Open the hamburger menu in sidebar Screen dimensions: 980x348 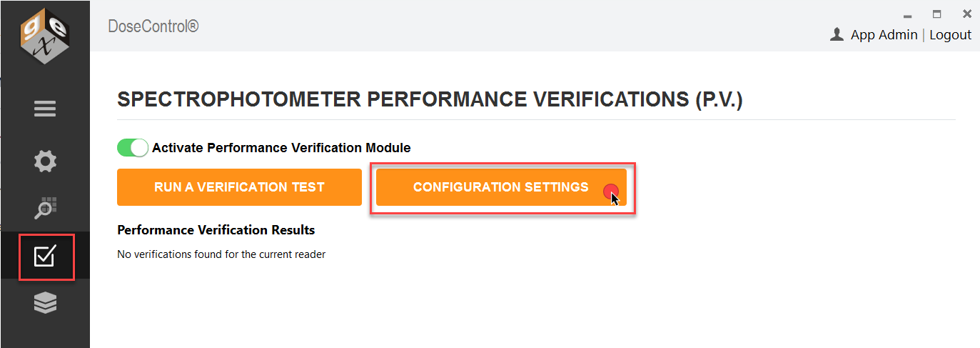point(45,109)
